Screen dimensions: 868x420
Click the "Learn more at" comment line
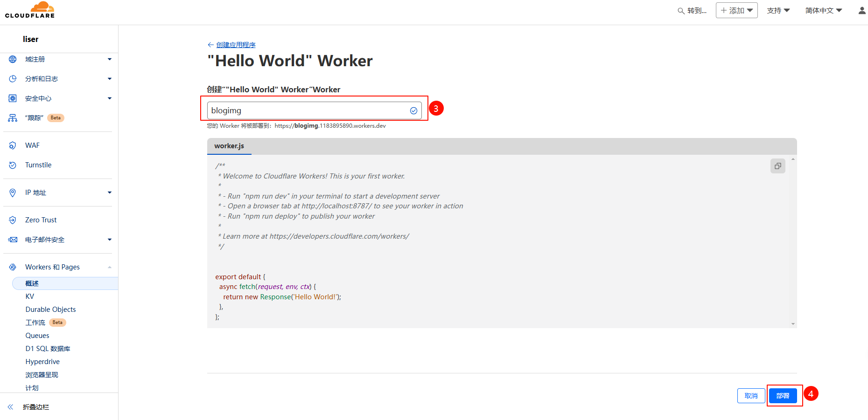click(314, 236)
